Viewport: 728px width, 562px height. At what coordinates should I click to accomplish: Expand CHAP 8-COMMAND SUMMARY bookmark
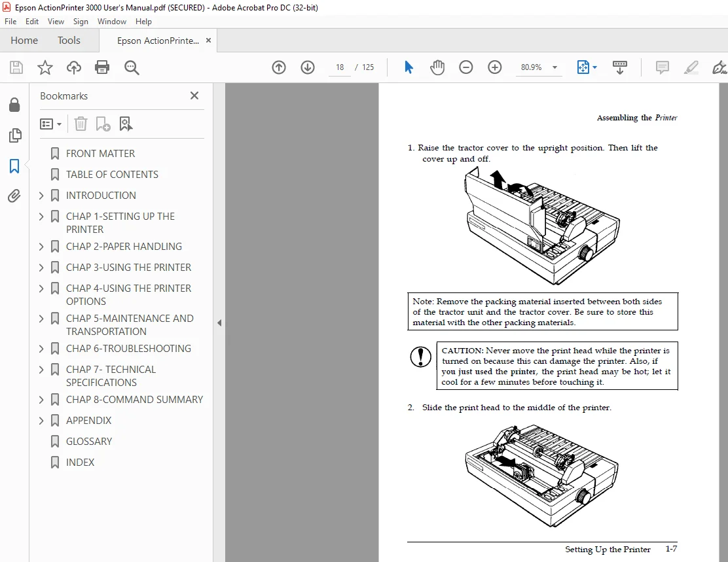(x=41, y=400)
